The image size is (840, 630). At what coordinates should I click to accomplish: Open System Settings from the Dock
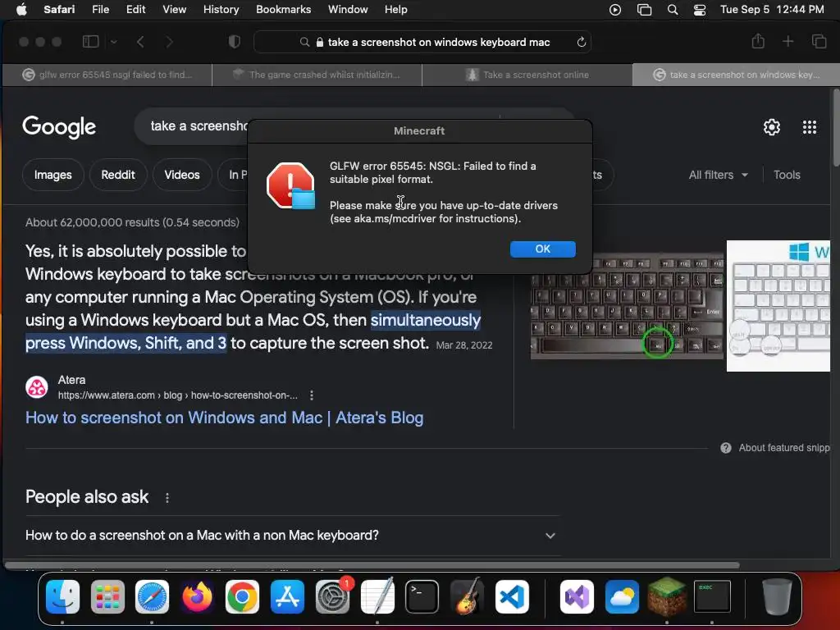(333, 596)
